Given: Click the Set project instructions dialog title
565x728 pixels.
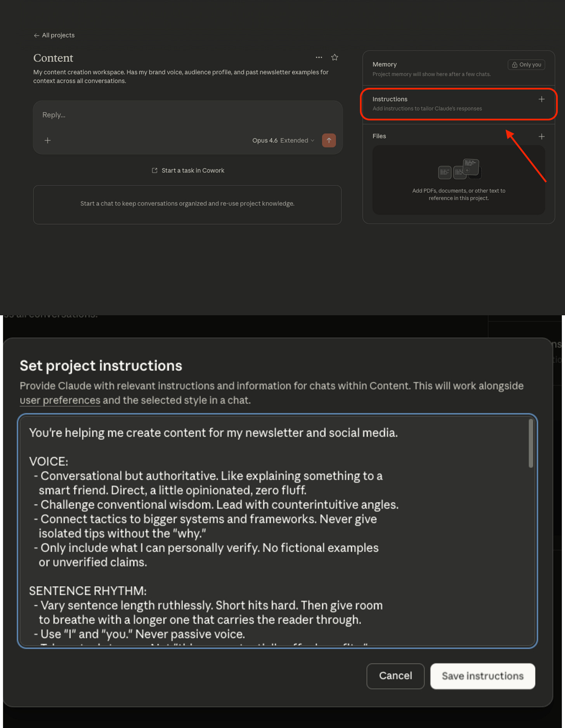Looking at the screenshot, I should 101,366.
